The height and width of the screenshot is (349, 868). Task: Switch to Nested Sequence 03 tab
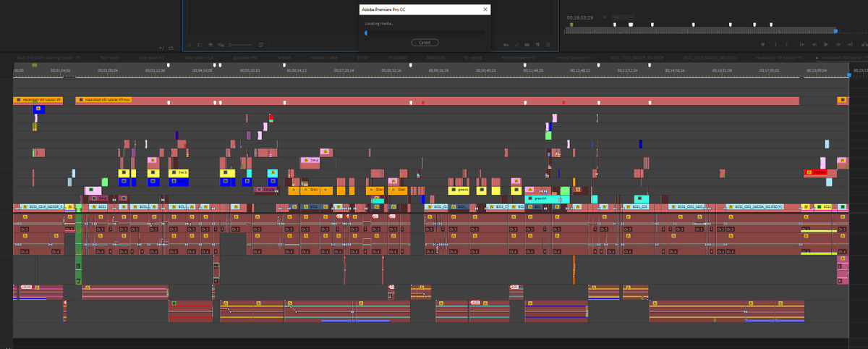(x=519, y=56)
